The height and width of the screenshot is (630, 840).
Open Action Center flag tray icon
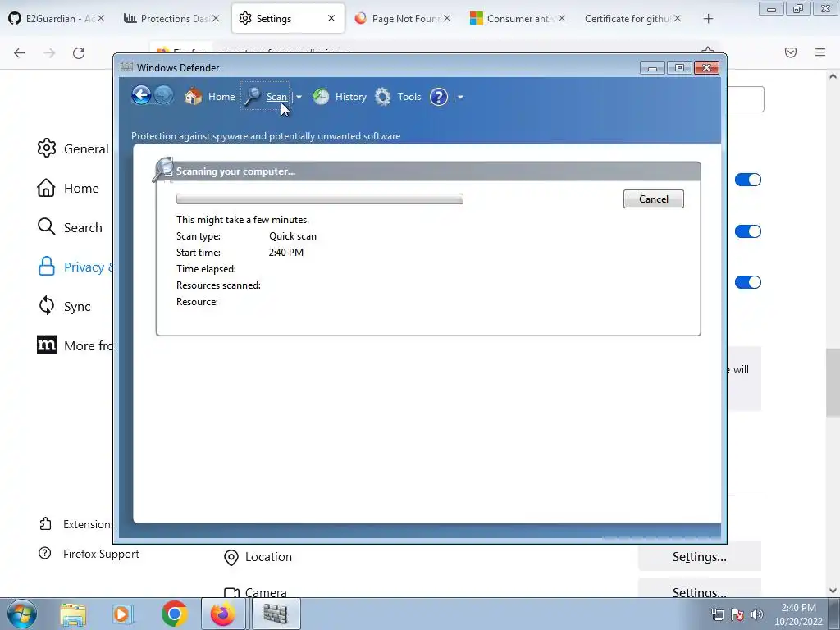(x=737, y=614)
